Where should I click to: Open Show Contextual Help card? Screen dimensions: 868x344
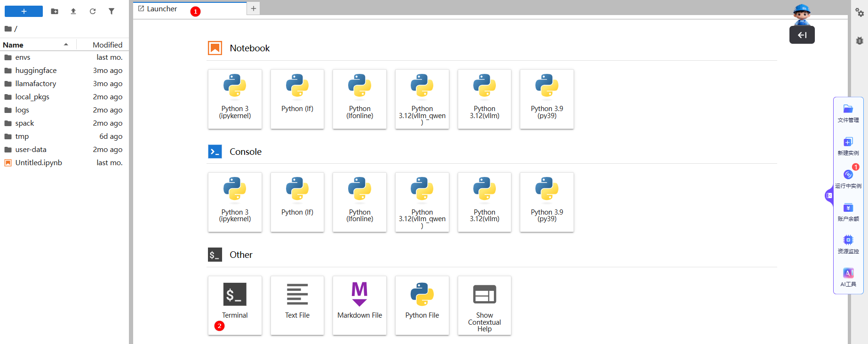pos(484,305)
